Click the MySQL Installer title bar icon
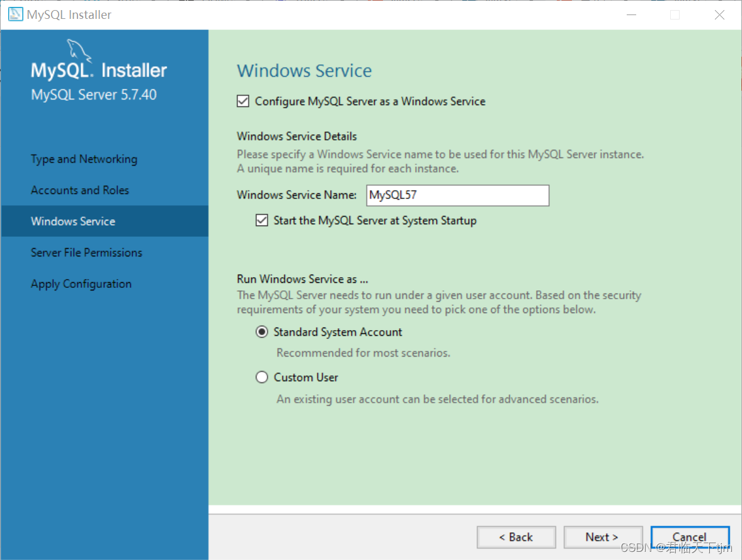This screenshot has height=560, width=742. point(15,14)
